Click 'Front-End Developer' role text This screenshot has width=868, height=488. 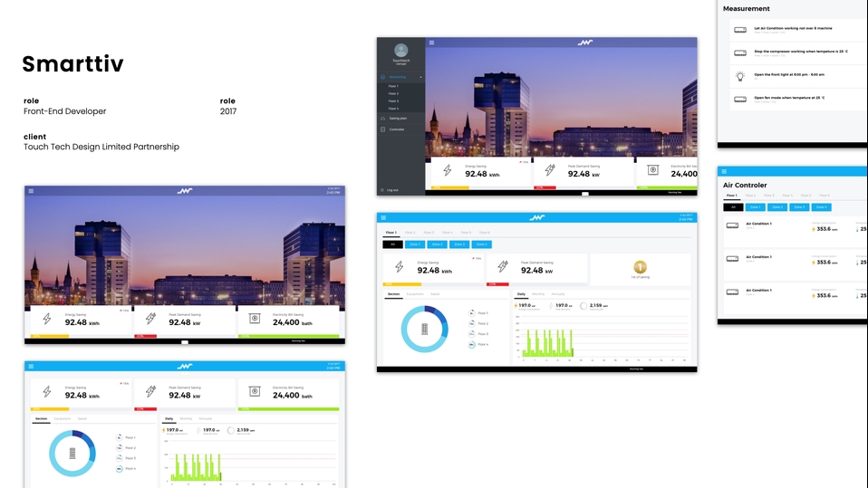point(64,111)
